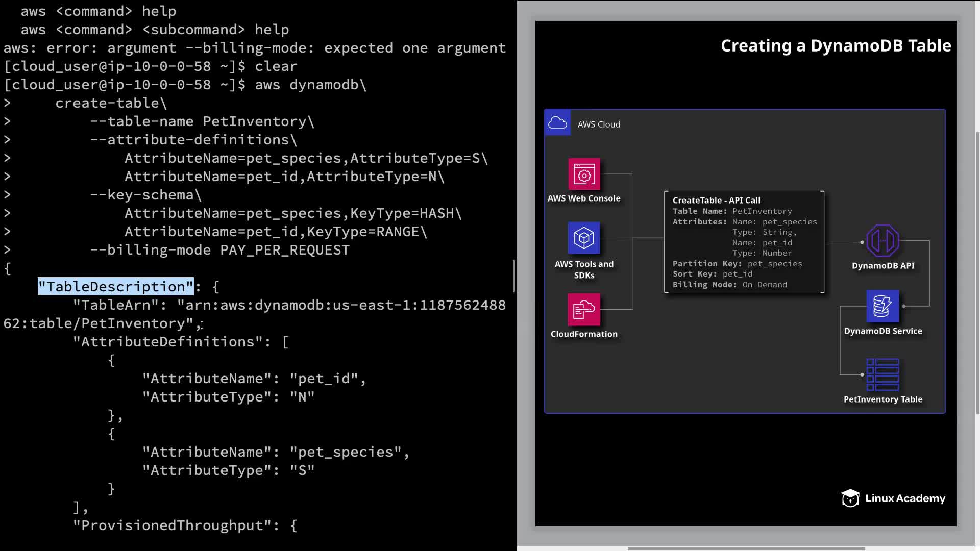Click the PetInventory Table icon
This screenshot has width=980, height=551.
pyautogui.click(x=883, y=374)
